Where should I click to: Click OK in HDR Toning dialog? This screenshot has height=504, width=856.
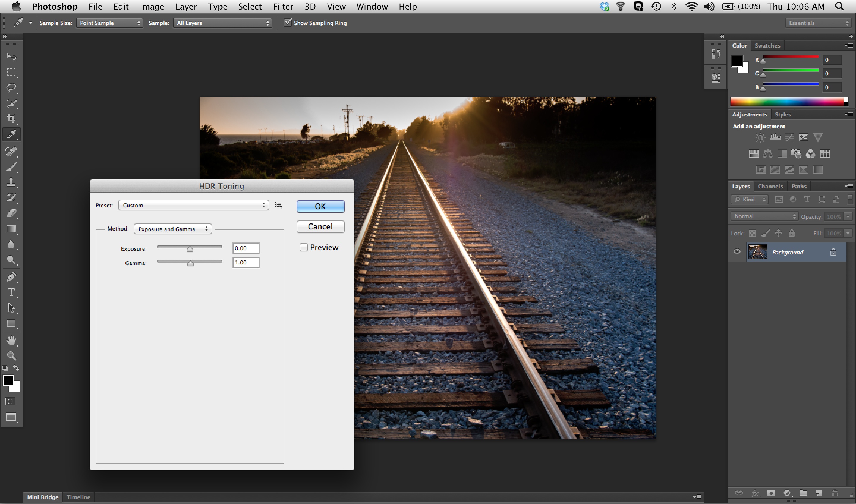coord(320,206)
